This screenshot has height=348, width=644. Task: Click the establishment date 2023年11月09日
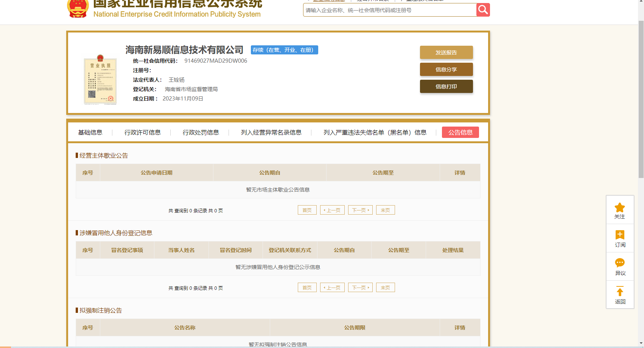click(183, 99)
